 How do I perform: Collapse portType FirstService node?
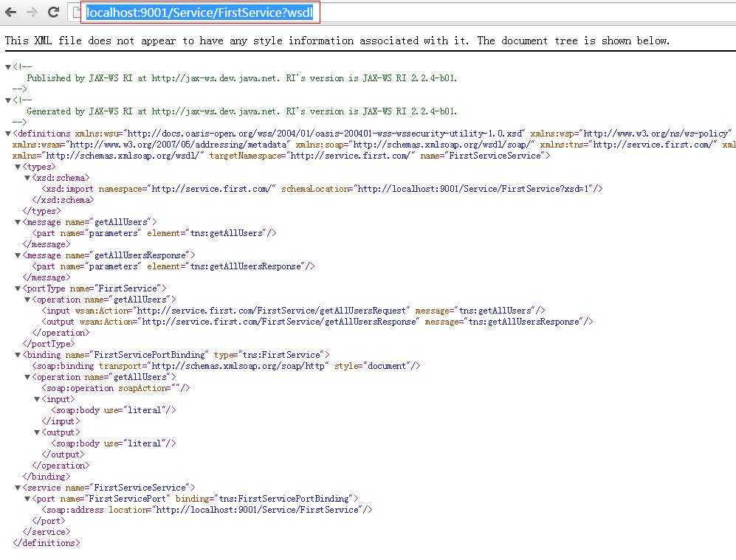(x=18, y=289)
